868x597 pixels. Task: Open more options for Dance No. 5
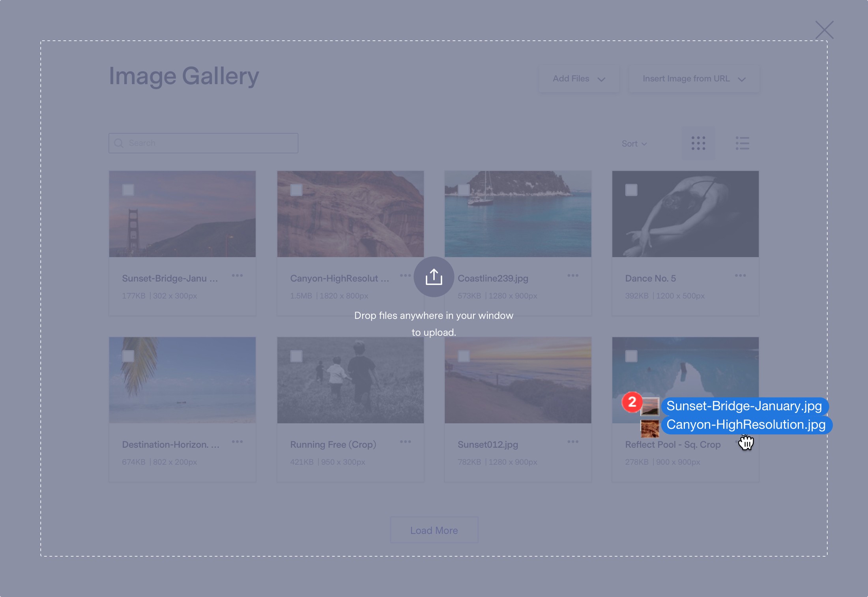(740, 276)
